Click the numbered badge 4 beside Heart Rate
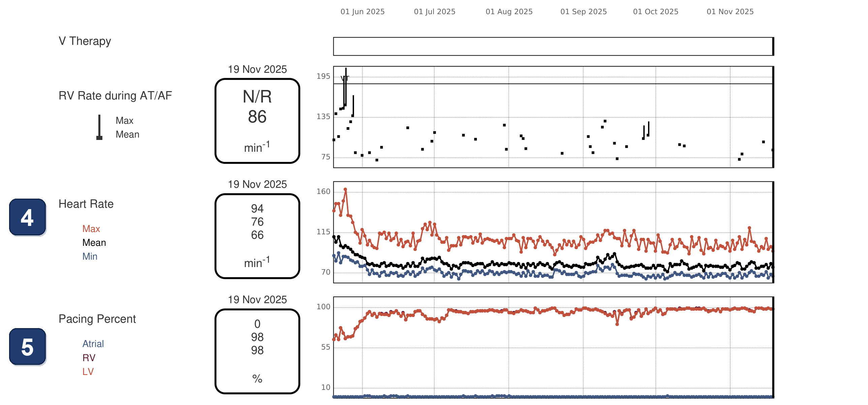 tap(27, 217)
